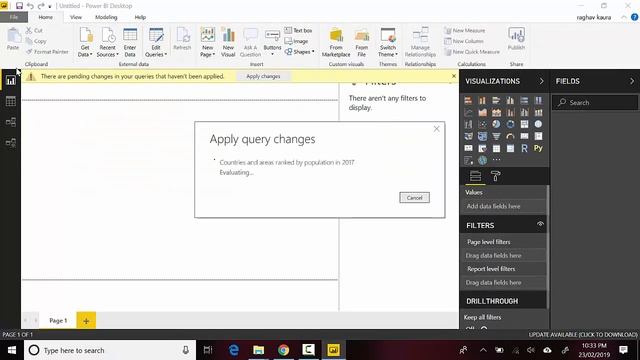
Task: Select the Gauge visual
Action: tap(510, 136)
